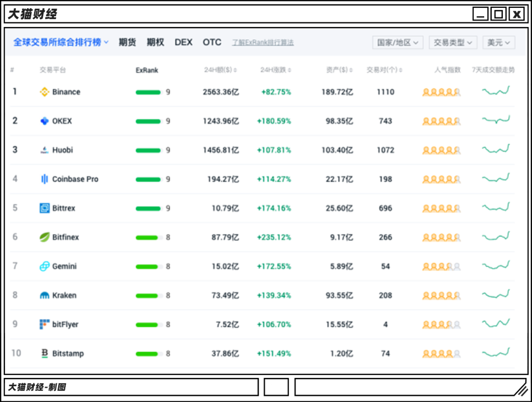Open OKEX 7-day volume trend chart
Screen dimensions: 532x402
pos(496,120)
